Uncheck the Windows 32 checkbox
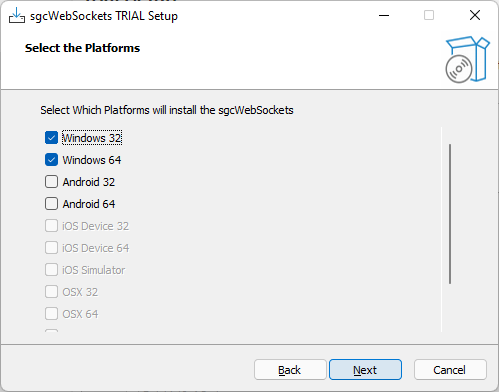 51,138
